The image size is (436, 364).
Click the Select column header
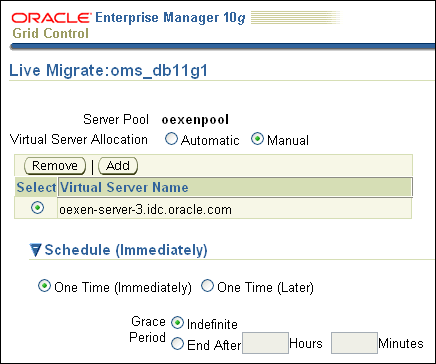click(36, 187)
